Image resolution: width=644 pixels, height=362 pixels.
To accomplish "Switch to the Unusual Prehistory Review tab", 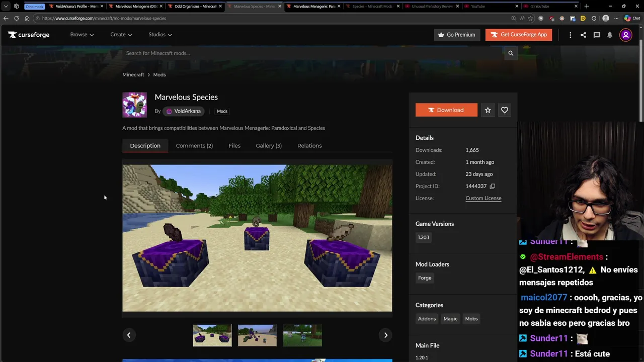I will (432, 6).
